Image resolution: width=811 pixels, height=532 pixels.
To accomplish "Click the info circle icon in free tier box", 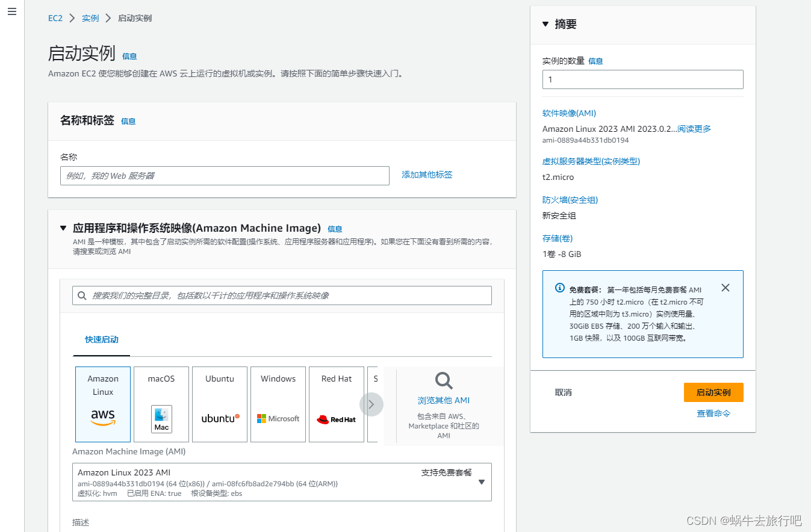I will tap(560, 288).
